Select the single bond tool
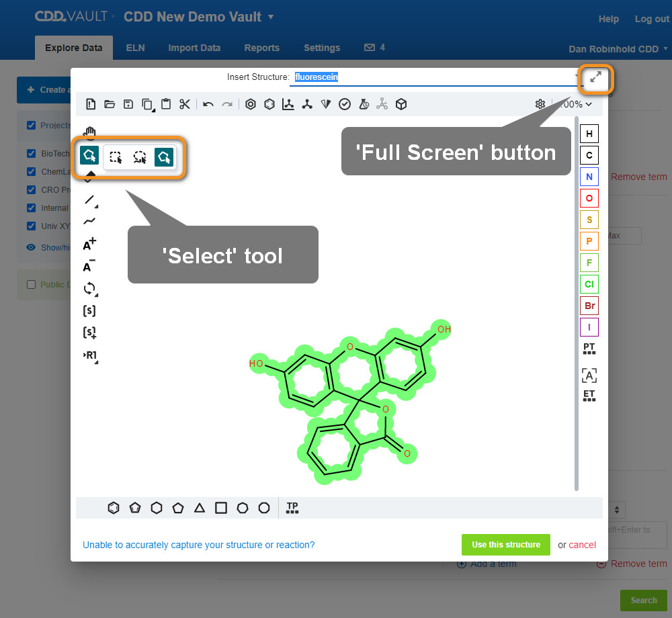This screenshot has height=618, width=672. (89, 200)
